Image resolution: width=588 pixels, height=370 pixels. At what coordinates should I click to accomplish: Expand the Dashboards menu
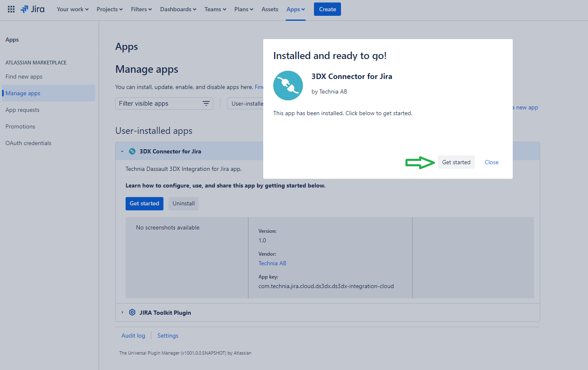click(x=178, y=9)
